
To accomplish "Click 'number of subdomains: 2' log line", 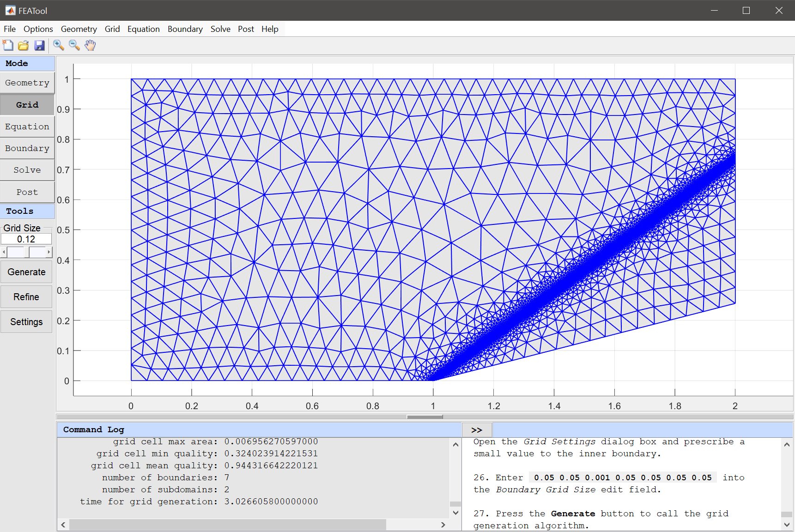I will tap(166, 490).
